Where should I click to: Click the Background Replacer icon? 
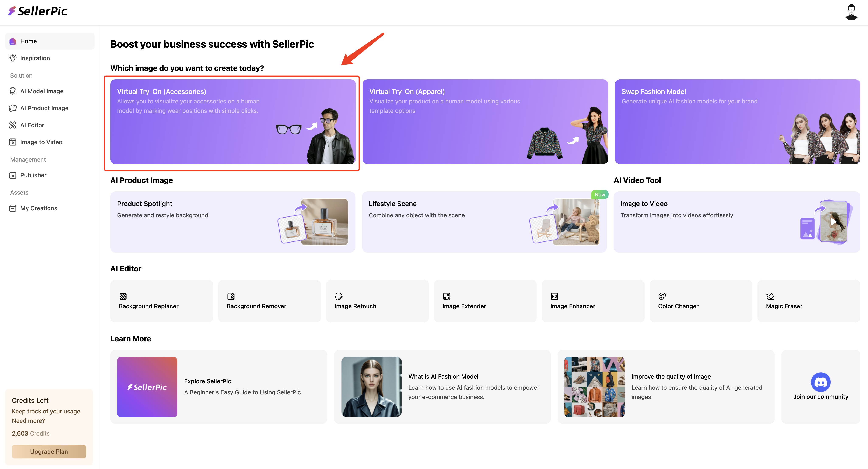123,296
